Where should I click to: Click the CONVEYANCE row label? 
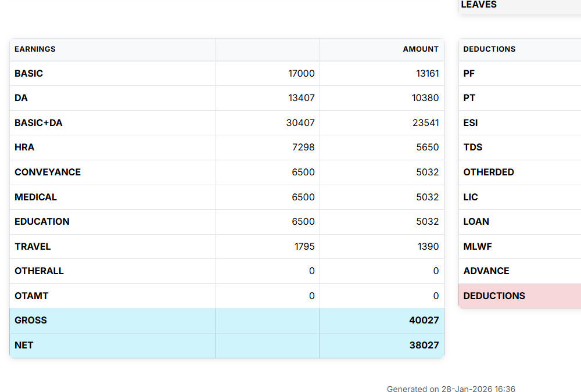(x=48, y=172)
